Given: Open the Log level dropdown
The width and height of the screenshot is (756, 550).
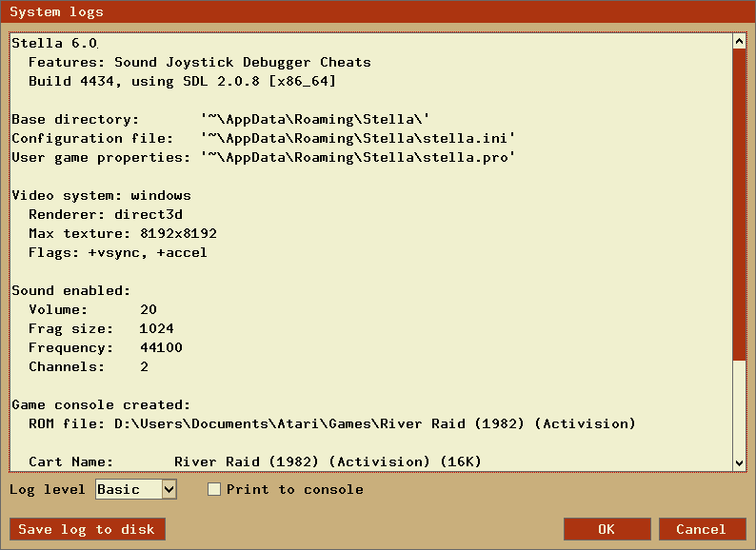Looking at the screenshot, I should point(136,489).
